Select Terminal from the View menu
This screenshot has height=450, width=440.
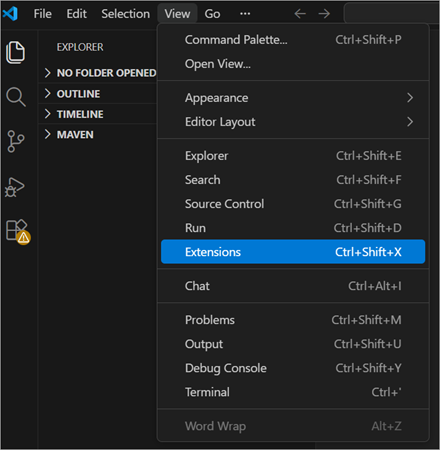293,392
